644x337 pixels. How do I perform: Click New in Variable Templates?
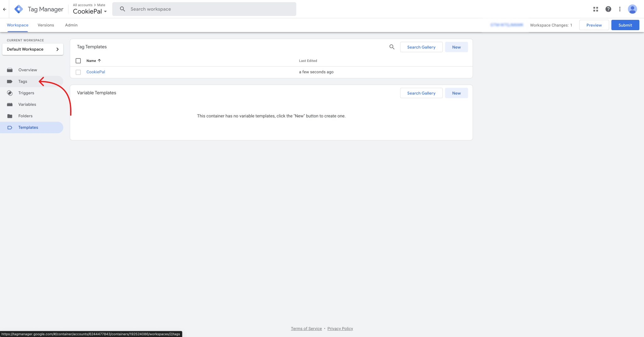coord(456,93)
